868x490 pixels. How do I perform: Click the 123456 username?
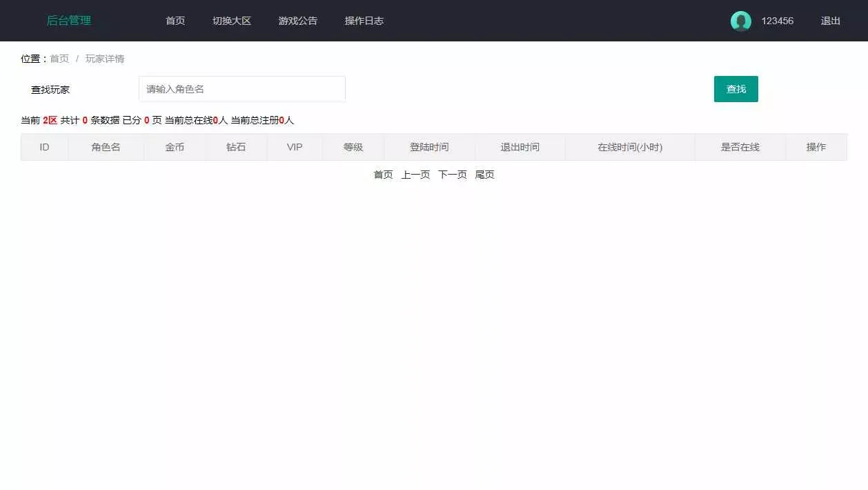[778, 21]
